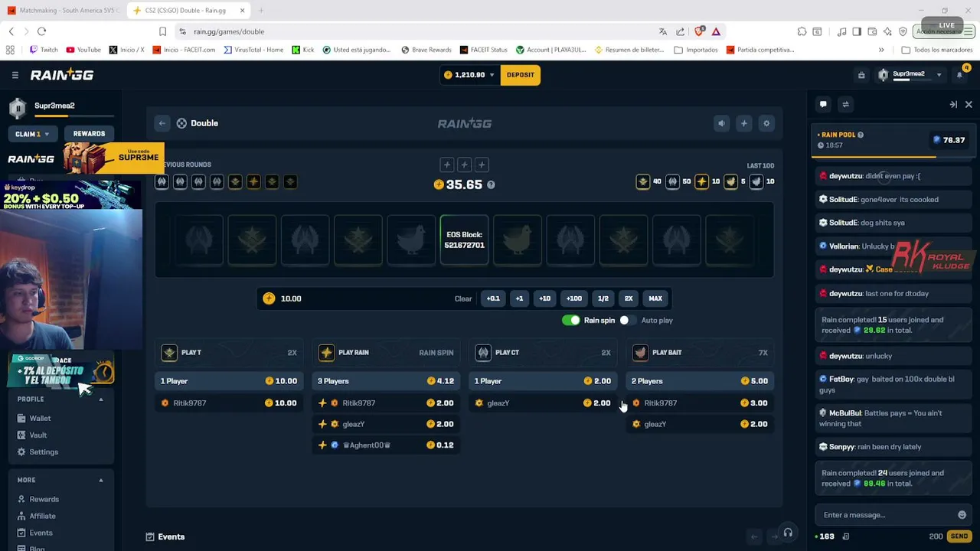Open game settings gear icon

[x=766, y=123]
